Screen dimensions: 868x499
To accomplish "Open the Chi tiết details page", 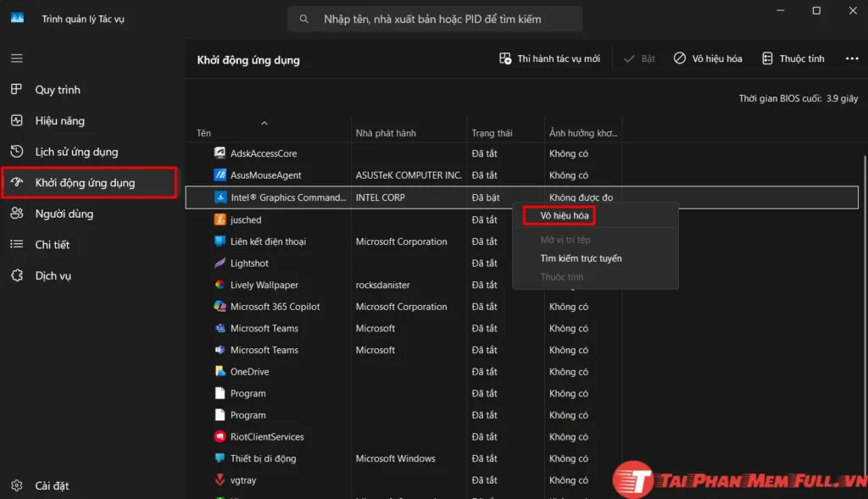I will point(52,245).
